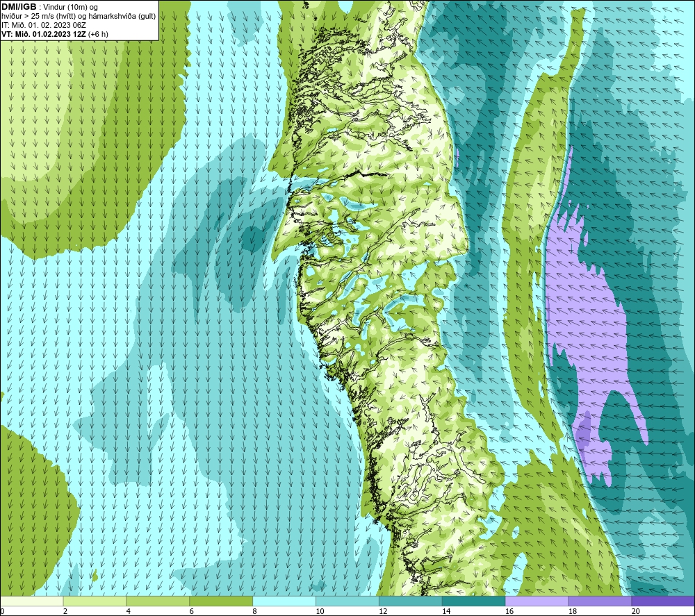Image resolution: width=695 pixels, height=616 pixels.
Task: Click the 0–2 m/s pale yellow legend swatch
Action: 32,601
